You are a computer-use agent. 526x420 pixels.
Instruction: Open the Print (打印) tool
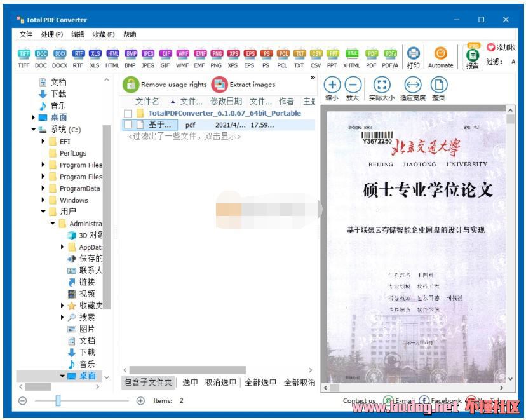(x=414, y=58)
